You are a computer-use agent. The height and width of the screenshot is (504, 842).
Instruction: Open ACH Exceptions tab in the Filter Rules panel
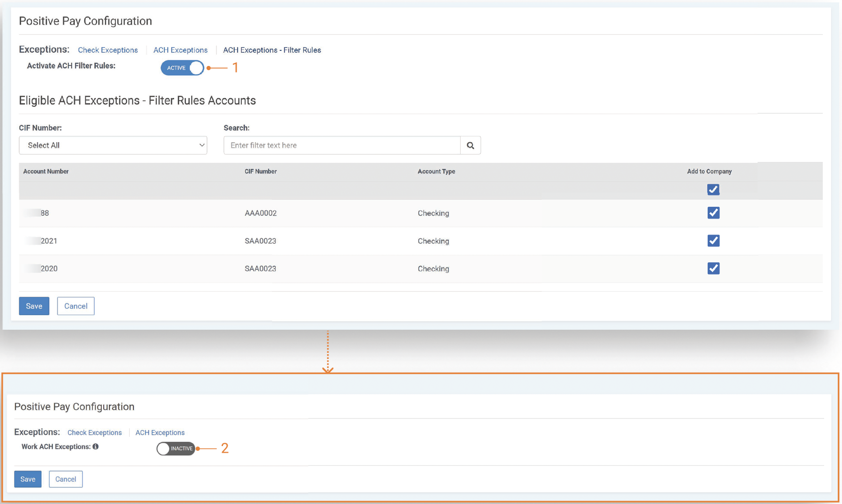click(180, 50)
